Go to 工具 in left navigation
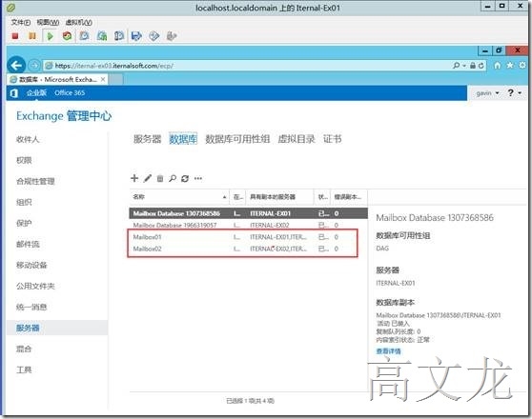Screen dimensions: 532x419 click(x=24, y=369)
